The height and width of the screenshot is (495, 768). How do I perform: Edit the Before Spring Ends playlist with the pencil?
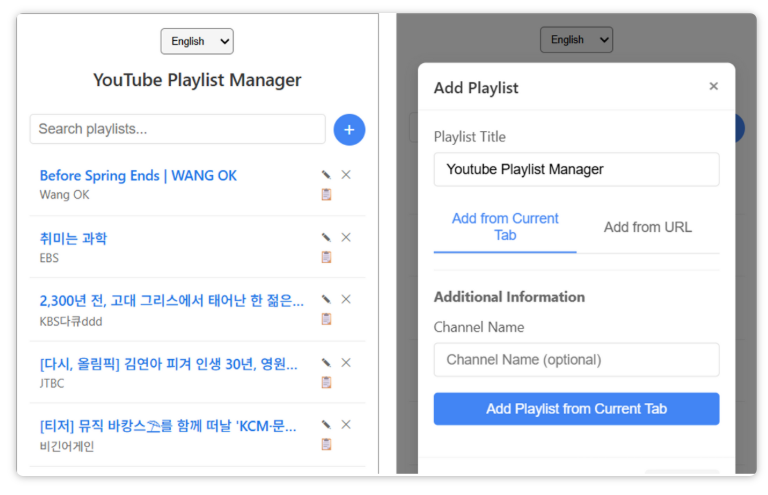click(326, 175)
